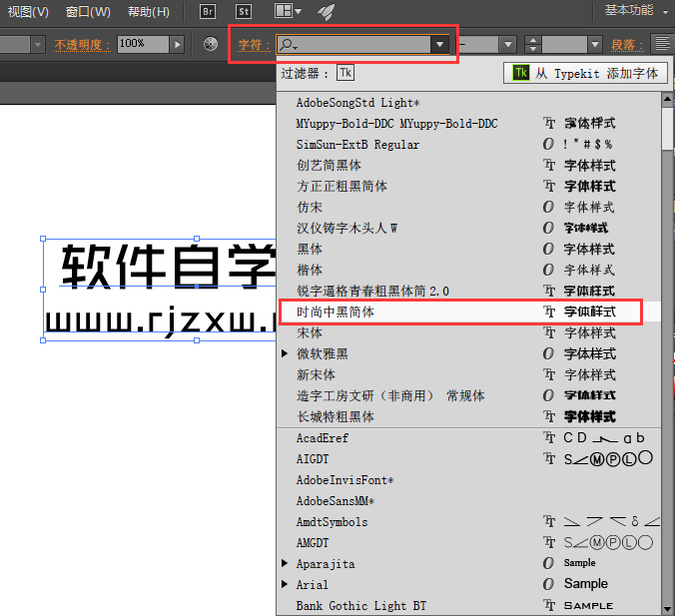Image resolution: width=675 pixels, height=616 pixels.
Task: Expand the opacity slider arrow
Action: [x=177, y=44]
